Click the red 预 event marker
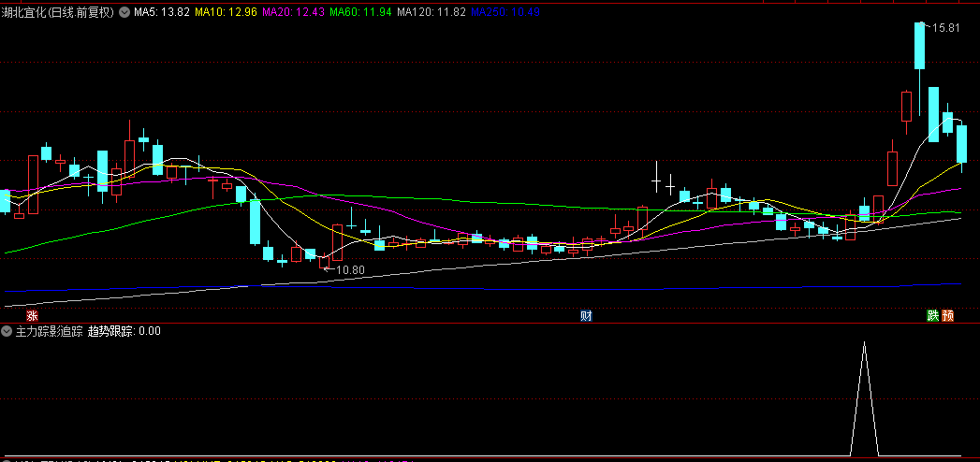 pos(947,315)
